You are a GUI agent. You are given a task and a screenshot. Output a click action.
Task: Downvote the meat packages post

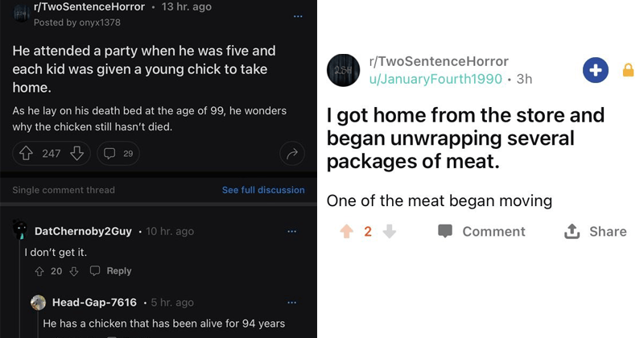[389, 231]
